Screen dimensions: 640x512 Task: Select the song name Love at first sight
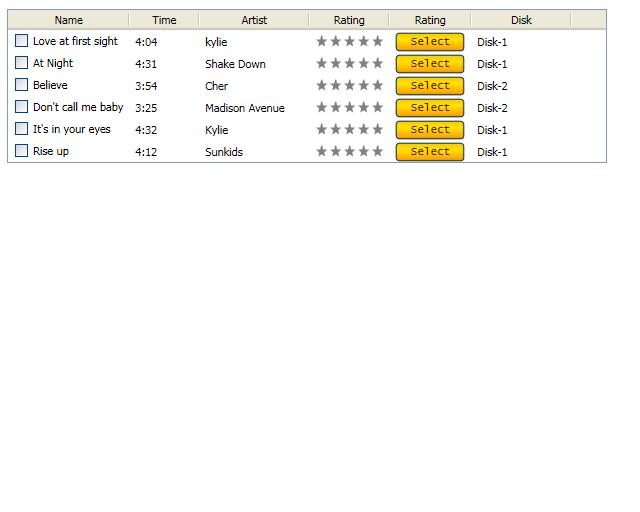point(75,42)
